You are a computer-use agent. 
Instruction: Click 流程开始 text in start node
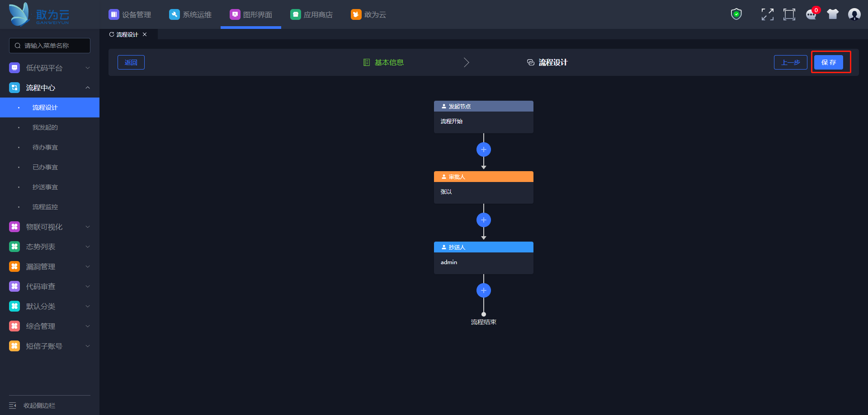coord(452,121)
